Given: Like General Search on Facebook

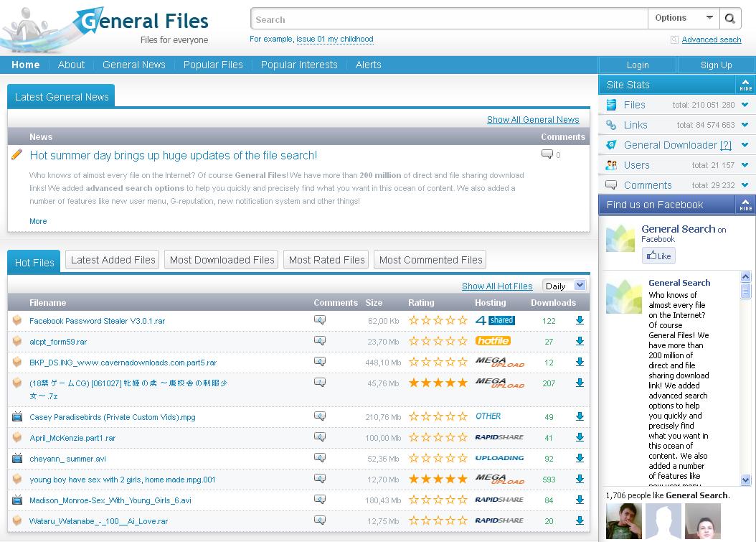Looking at the screenshot, I should click(x=658, y=256).
